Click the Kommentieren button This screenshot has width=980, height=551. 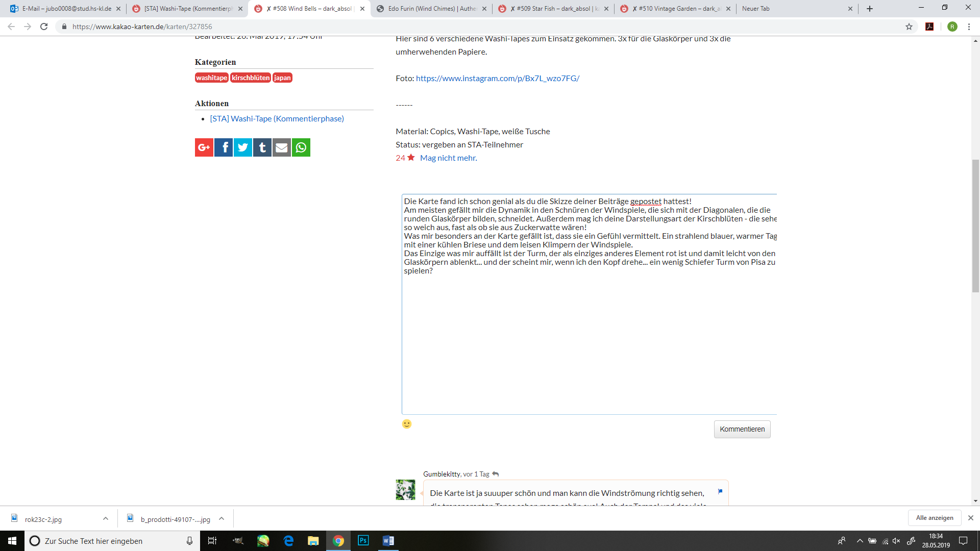742,429
